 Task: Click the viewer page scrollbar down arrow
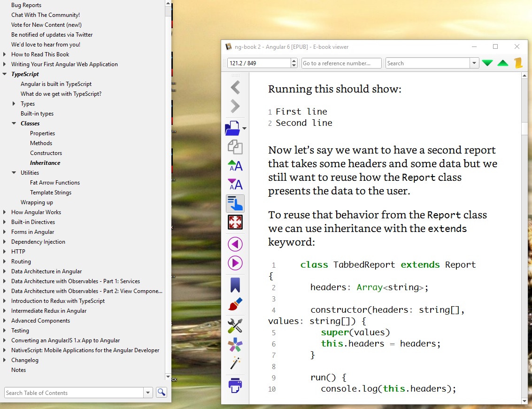tap(524, 401)
